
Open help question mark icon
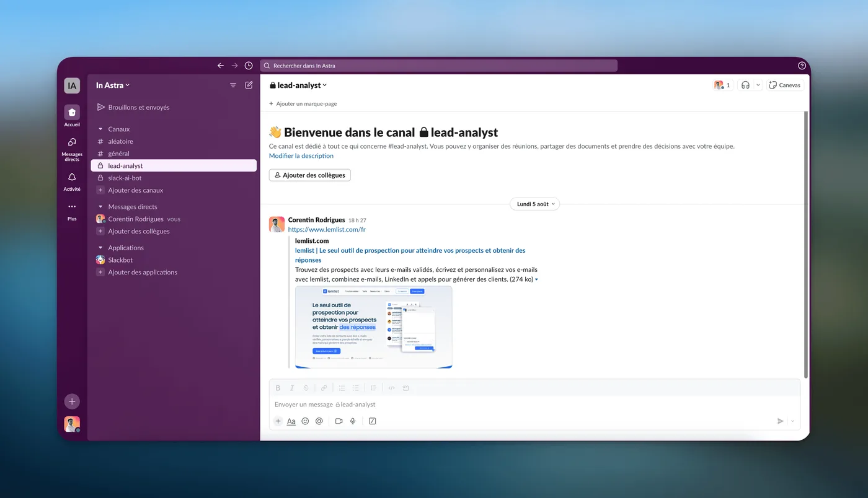point(802,66)
